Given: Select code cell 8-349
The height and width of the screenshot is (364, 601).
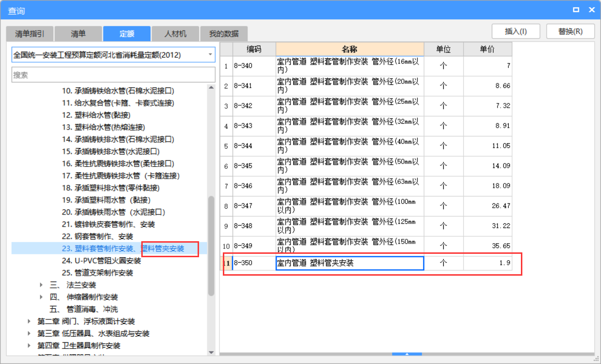Looking at the screenshot, I should pos(254,246).
